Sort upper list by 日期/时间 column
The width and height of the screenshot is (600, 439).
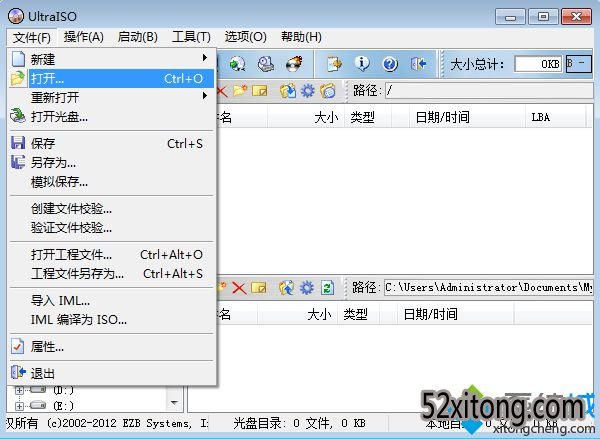pos(467,117)
